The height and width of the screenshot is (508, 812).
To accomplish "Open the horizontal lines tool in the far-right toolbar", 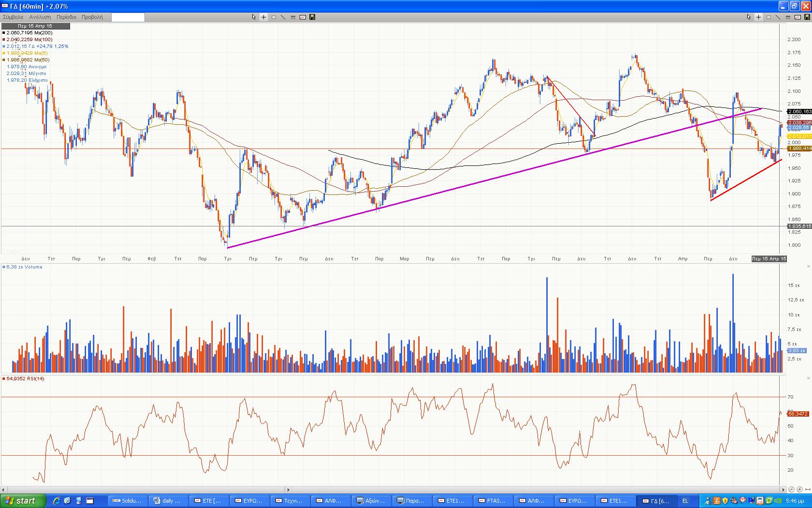I will pyautogui.click(x=788, y=17).
